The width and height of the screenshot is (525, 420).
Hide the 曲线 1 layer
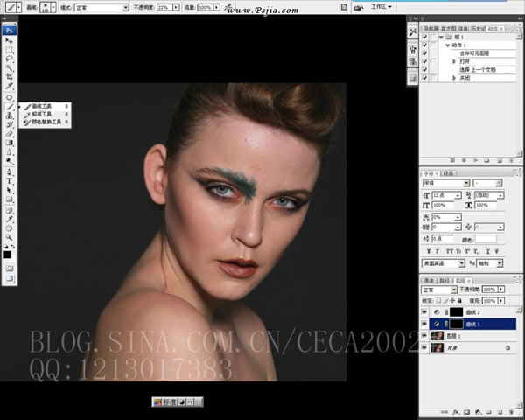click(424, 324)
